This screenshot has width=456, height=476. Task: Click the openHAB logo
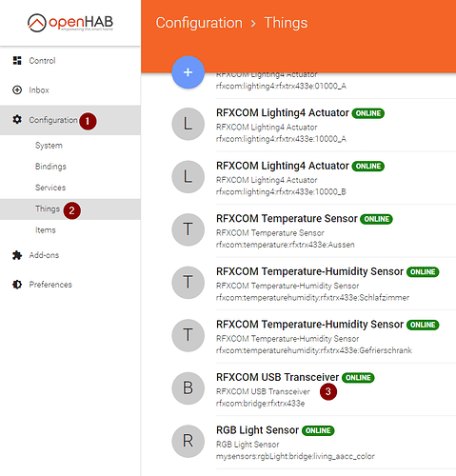point(70,23)
